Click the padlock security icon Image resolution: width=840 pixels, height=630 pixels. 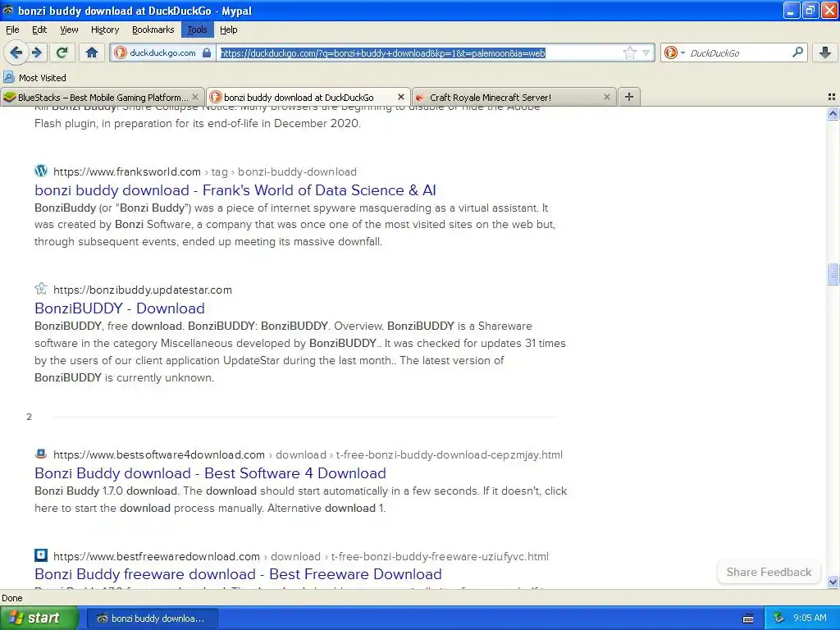click(206, 52)
